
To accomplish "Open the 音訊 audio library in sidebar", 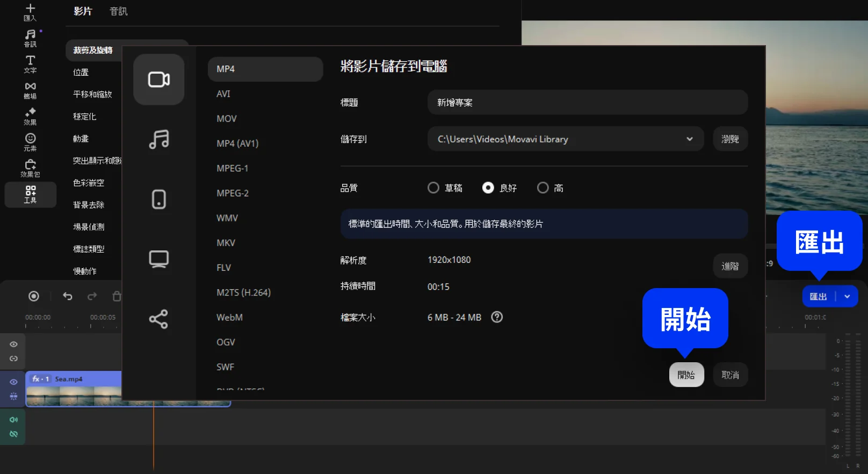I will tap(30, 38).
